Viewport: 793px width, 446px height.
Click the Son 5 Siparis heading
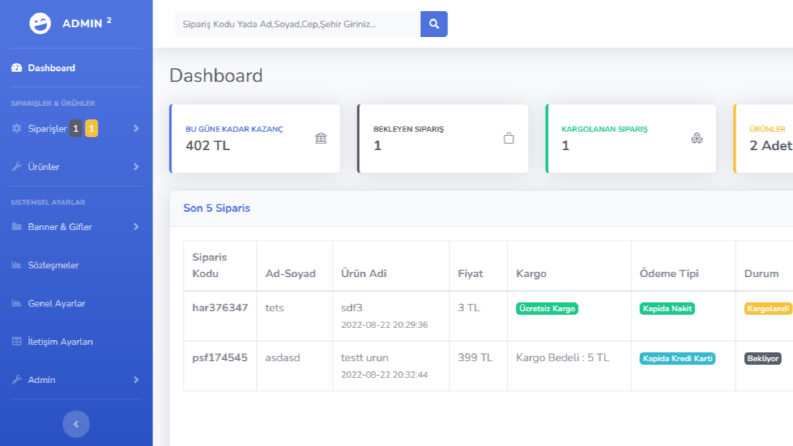(x=216, y=208)
